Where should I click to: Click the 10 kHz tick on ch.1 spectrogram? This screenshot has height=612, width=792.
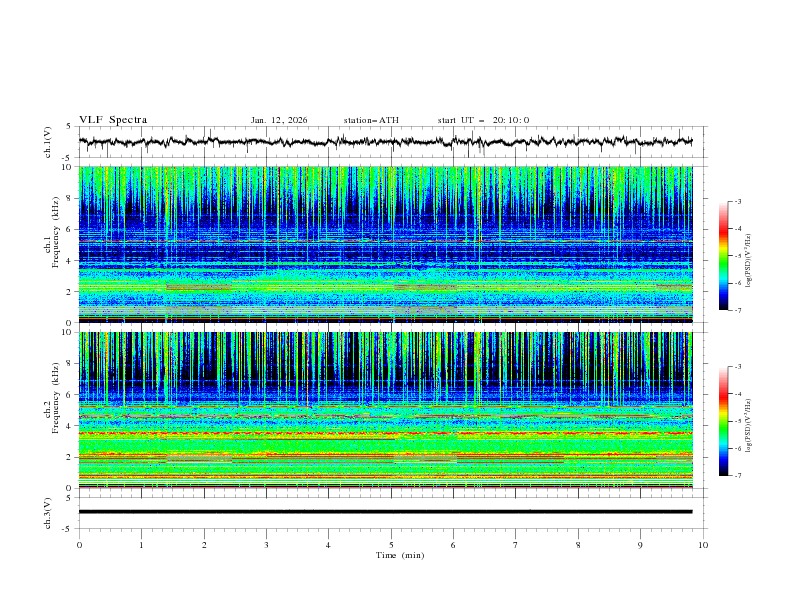click(67, 168)
